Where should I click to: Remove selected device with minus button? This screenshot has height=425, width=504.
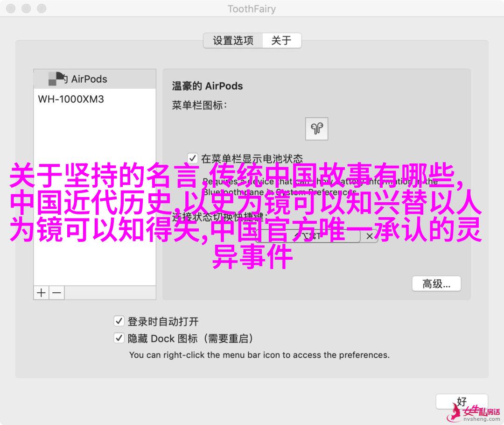click(x=56, y=293)
